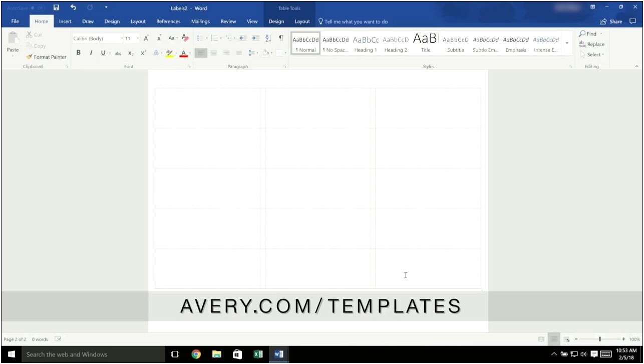Decrease paragraph indent
This screenshot has width=644, height=364.
pos(242,38)
